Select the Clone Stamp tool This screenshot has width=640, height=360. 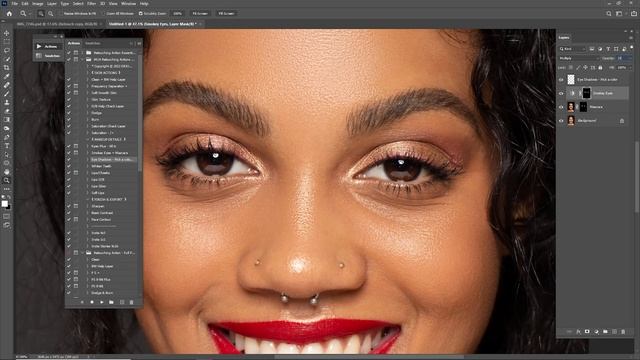point(7,102)
